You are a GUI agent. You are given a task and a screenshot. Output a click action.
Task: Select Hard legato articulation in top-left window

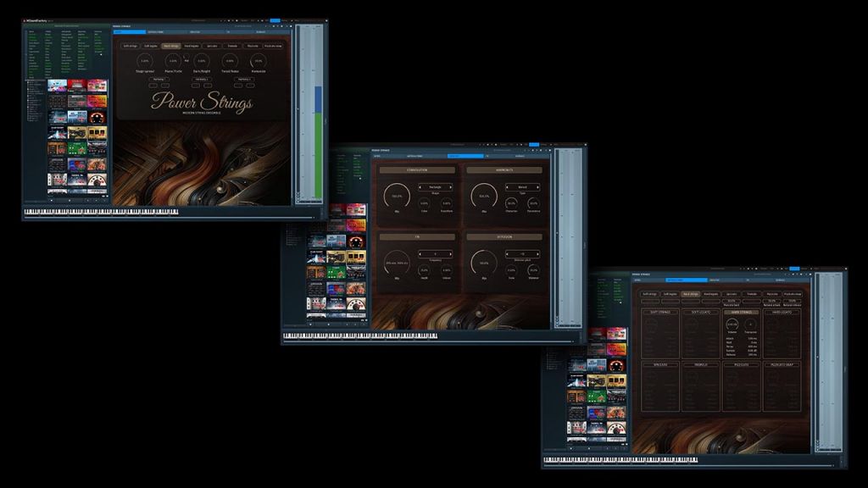click(x=192, y=46)
